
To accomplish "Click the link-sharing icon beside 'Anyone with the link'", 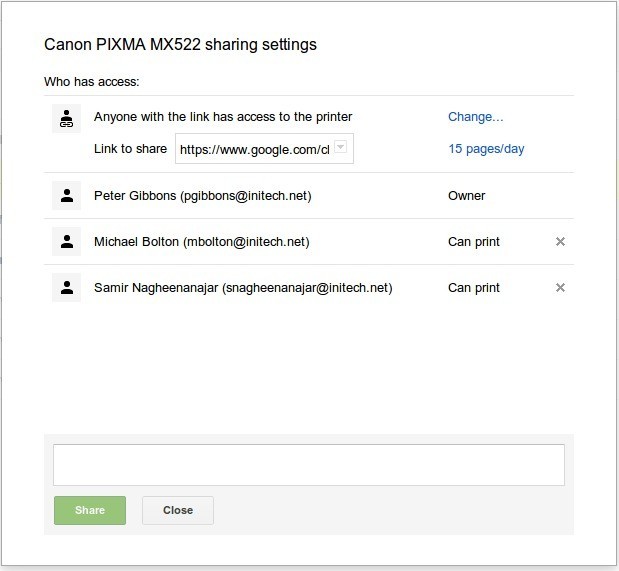I will coord(66,119).
